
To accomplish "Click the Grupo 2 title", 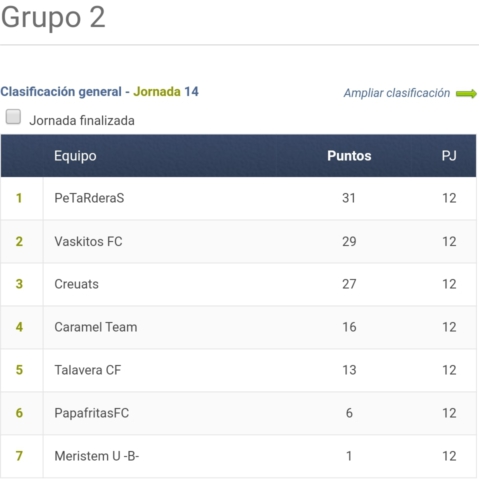I will tap(53, 17).
